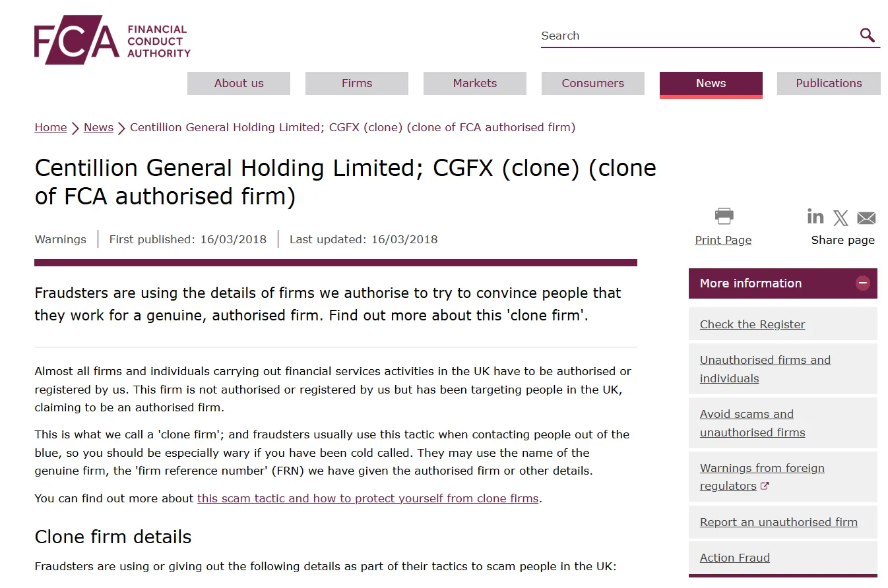Open the clone firms scam tactic link

(368, 498)
